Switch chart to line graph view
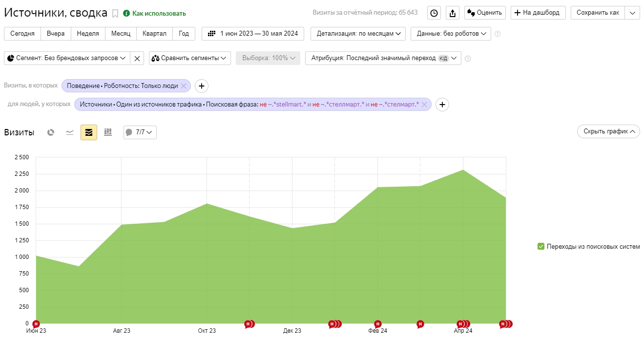Viewport: 644px width, 343px height. point(70,132)
